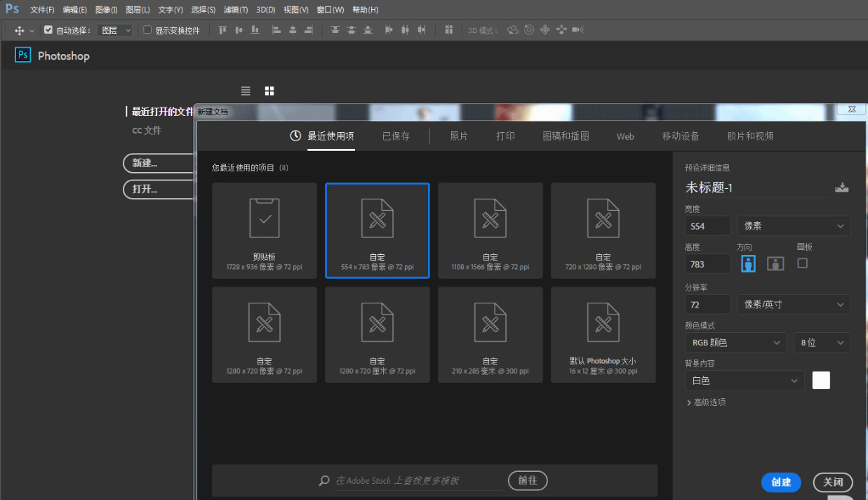Image resolution: width=868 pixels, height=500 pixels.
Task: Click align bottom edges icon
Action: (255, 30)
